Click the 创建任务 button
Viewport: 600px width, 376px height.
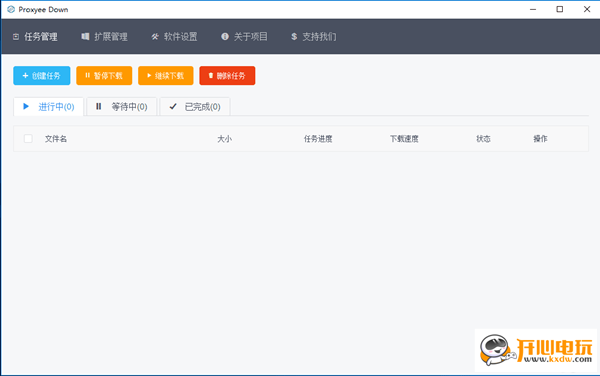click(42, 76)
